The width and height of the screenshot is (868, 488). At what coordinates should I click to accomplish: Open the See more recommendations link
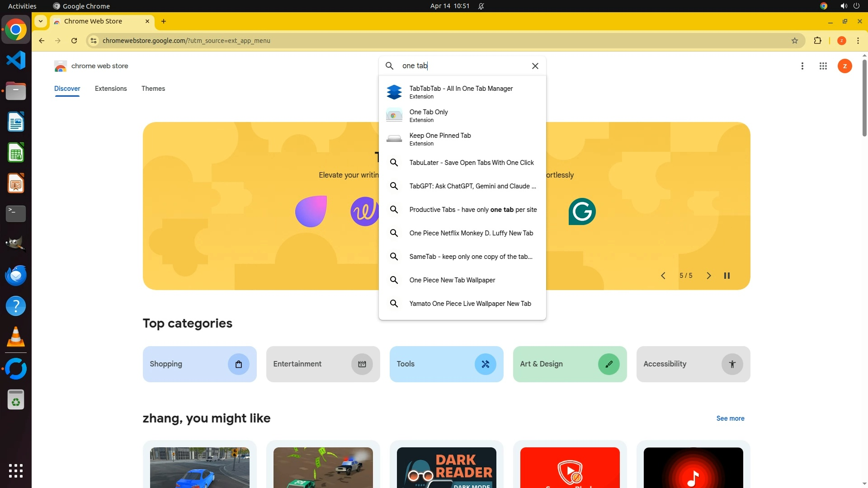(x=730, y=418)
